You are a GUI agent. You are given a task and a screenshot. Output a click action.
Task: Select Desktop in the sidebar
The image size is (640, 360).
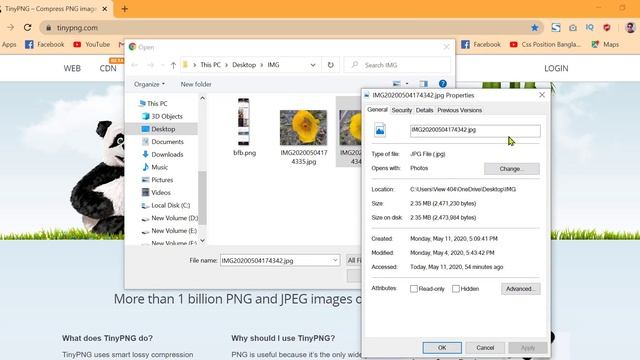tap(158, 129)
